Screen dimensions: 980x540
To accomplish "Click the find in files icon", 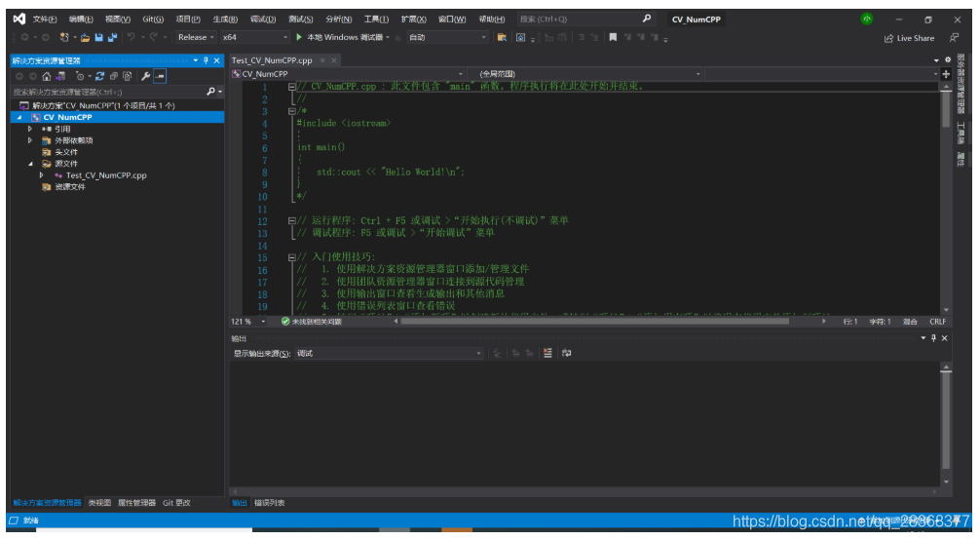I will [x=502, y=38].
